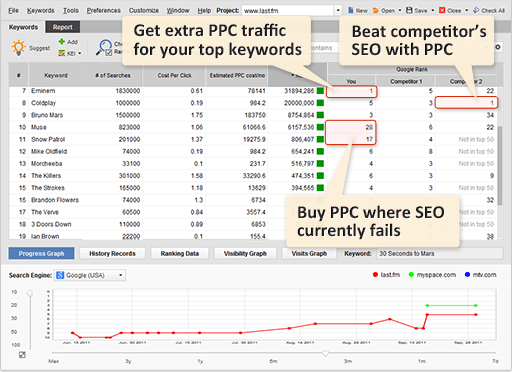Click the KEI chart icon in the toolbar

point(62,53)
